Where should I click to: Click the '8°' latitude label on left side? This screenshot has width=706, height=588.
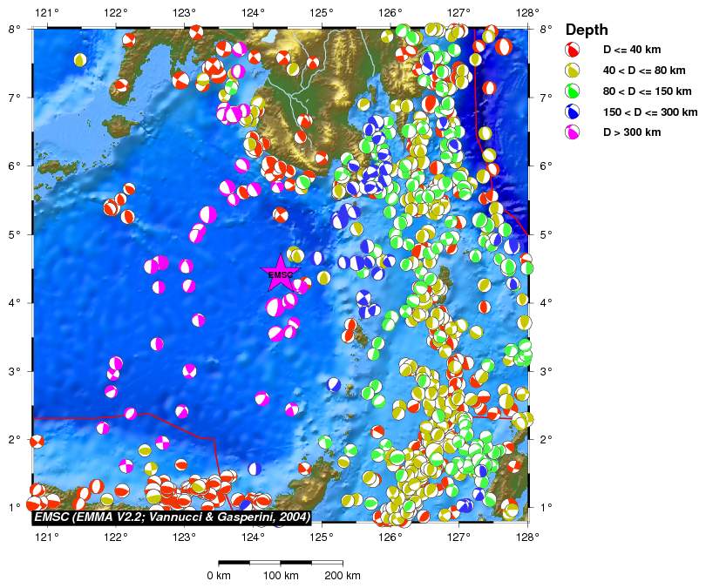click(x=16, y=29)
